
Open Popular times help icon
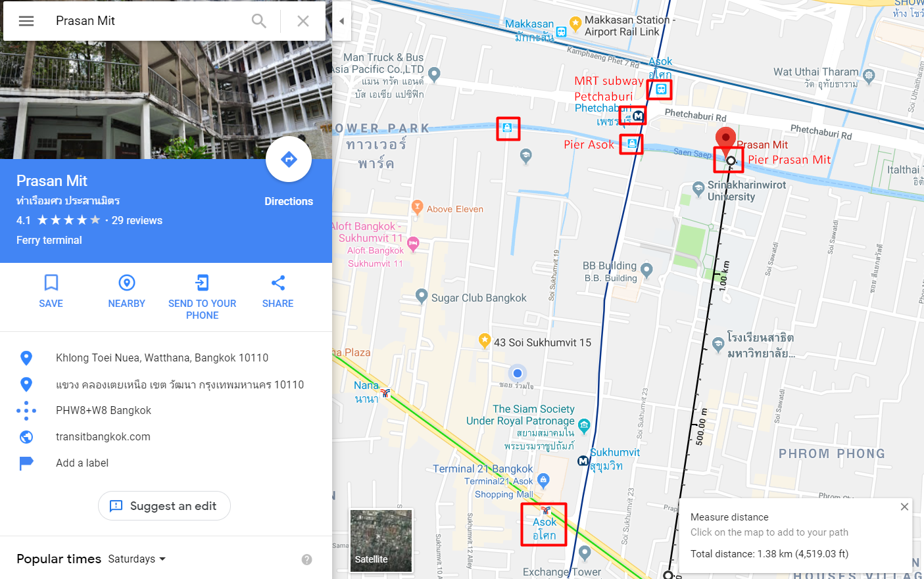point(306,559)
